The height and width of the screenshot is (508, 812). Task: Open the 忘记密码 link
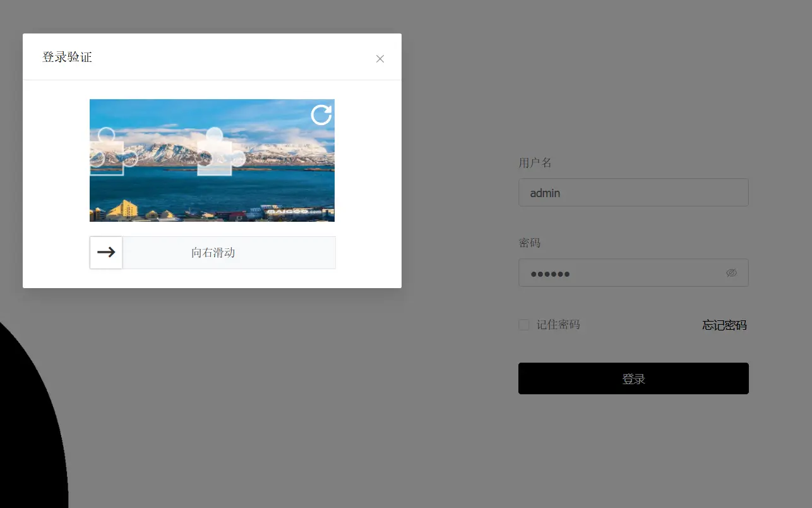pyautogui.click(x=724, y=325)
